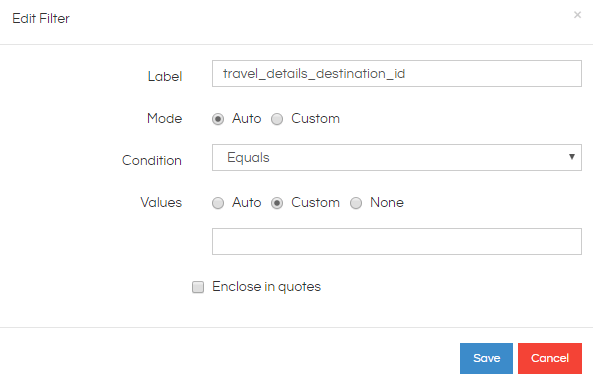Choose the Custom radio button for Values
The height and width of the screenshot is (385, 593).
tap(277, 203)
